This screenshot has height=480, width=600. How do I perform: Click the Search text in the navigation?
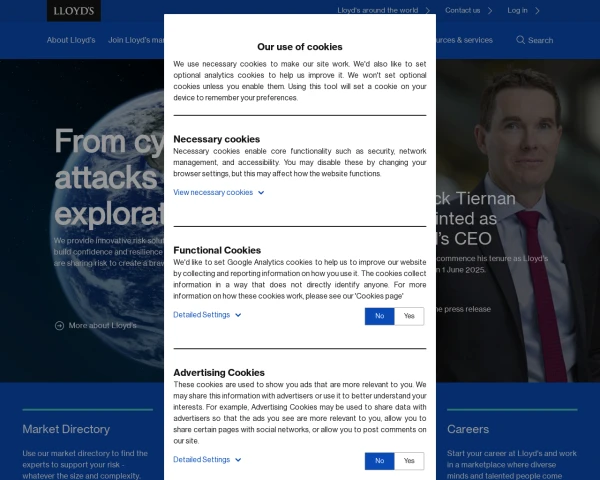coord(541,40)
